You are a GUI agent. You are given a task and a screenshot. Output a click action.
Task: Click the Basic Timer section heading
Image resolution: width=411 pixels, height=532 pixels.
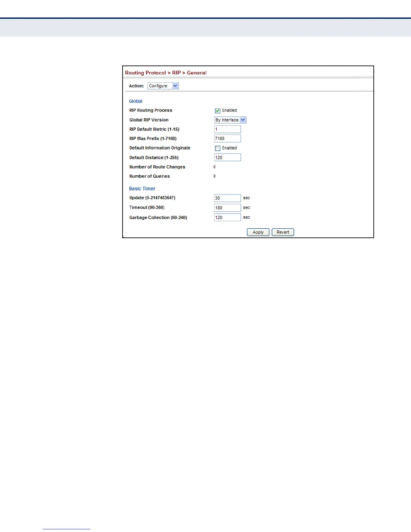coord(142,189)
